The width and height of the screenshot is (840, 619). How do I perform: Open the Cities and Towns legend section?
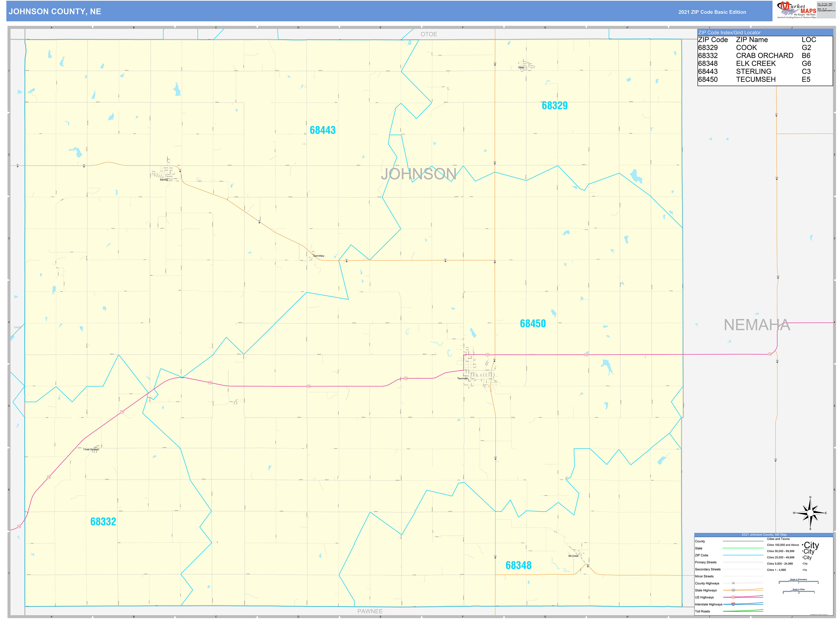[x=778, y=539]
